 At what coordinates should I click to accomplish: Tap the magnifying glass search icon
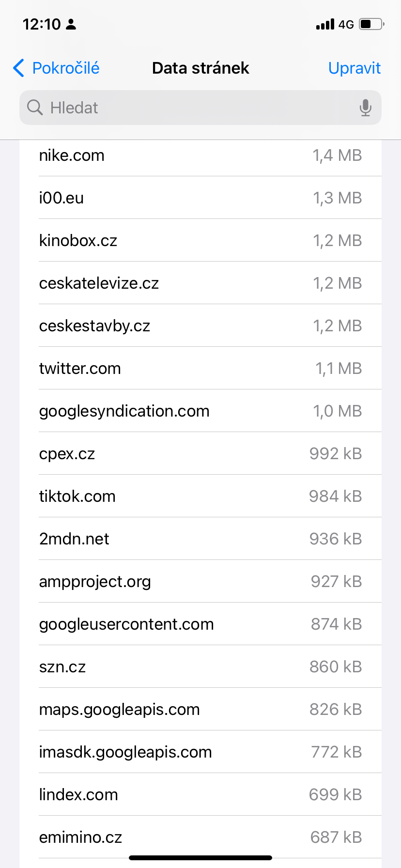tap(35, 108)
